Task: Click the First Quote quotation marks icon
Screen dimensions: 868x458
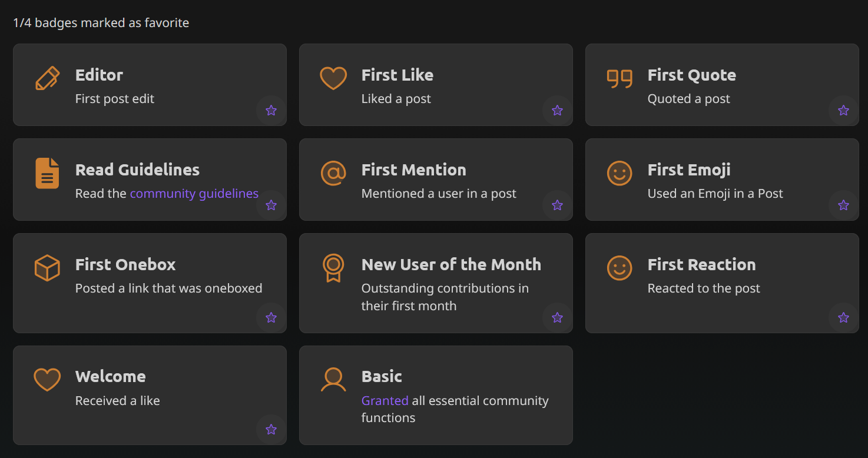Action: click(619, 78)
